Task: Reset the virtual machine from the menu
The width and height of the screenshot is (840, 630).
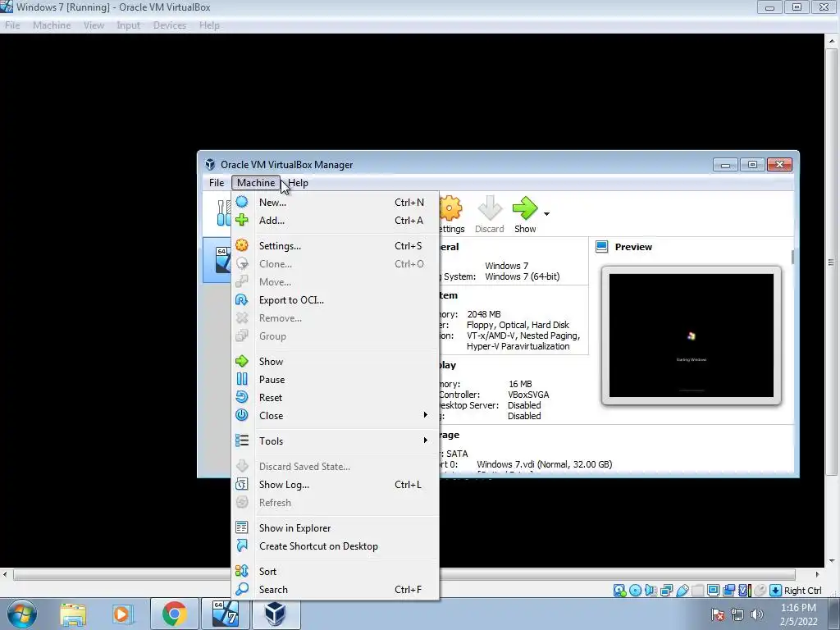Action: coord(336,398)
